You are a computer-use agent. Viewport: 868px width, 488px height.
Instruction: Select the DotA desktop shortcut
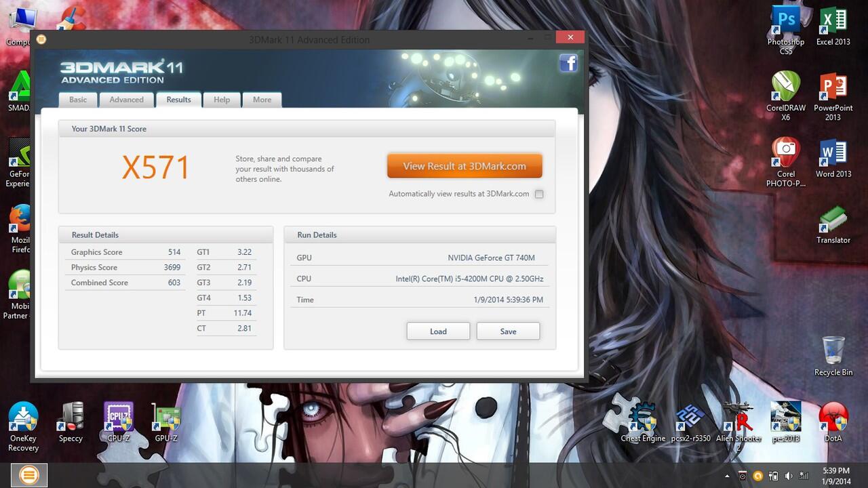coord(833,422)
